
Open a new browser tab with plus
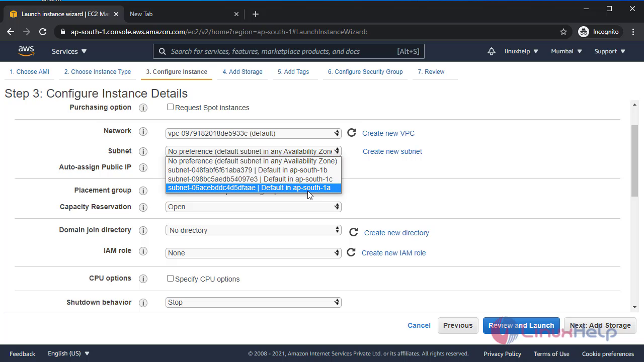coord(255,14)
